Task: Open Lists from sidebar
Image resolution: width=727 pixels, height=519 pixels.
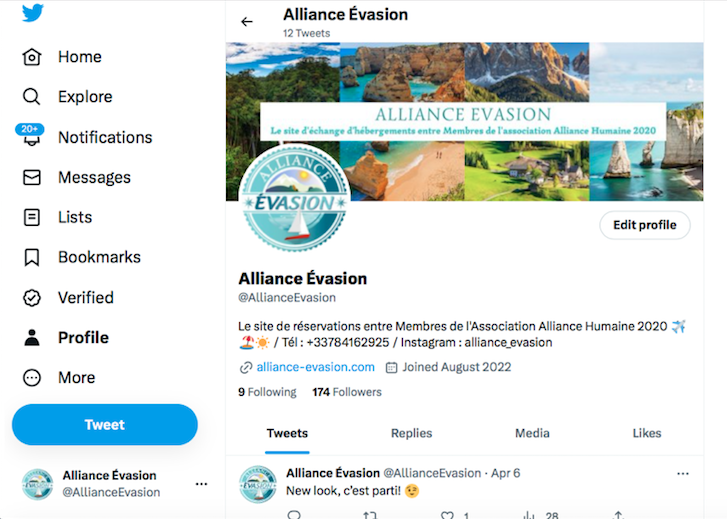Action: coord(74,217)
